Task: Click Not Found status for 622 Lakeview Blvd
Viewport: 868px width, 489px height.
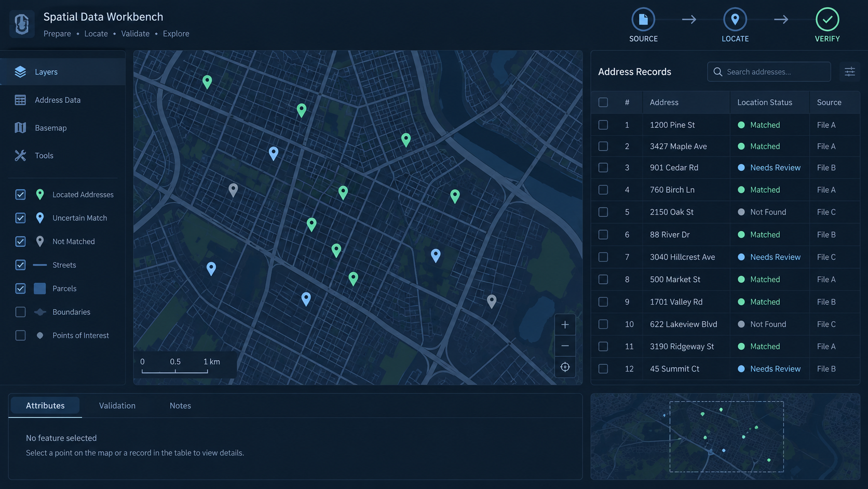Action: 762,324
